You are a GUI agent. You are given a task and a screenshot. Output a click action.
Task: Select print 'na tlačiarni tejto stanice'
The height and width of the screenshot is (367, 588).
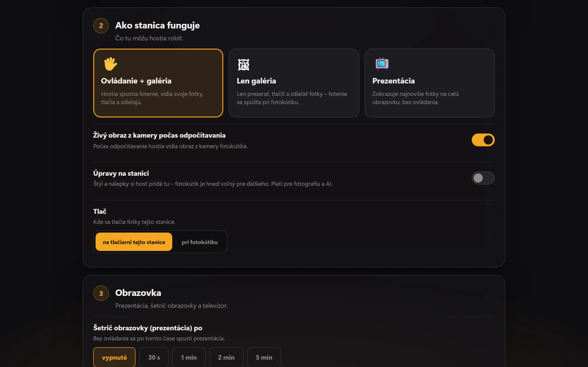click(134, 242)
